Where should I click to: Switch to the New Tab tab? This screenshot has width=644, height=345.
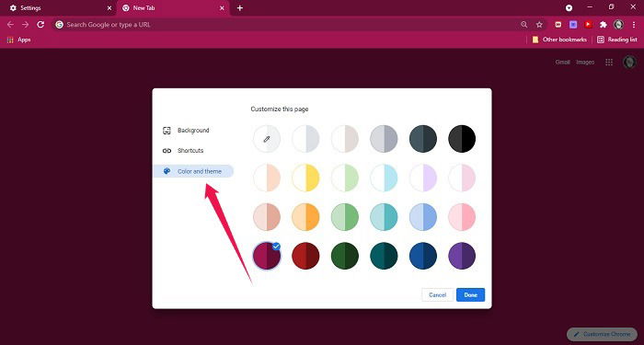pyautogui.click(x=173, y=7)
